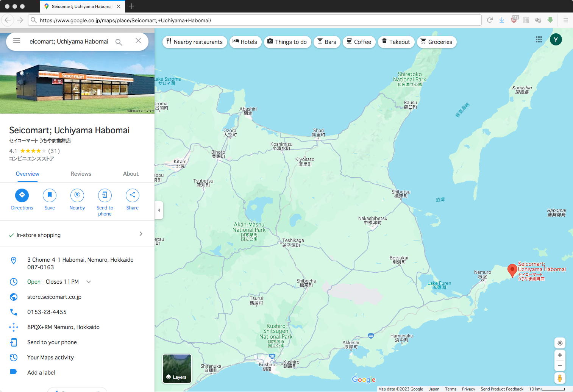Open the hamburger menu in search box
573x392 pixels.
(17, 41)
